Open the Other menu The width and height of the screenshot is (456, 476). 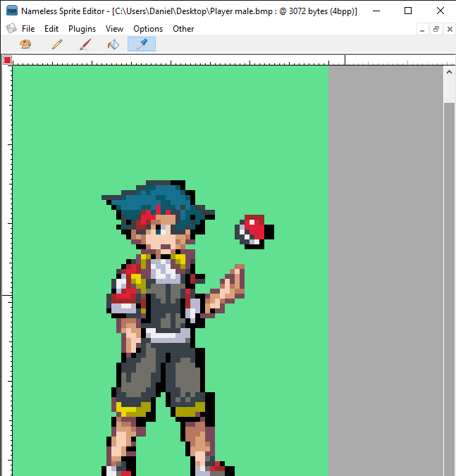pyautogui.click(x=183, y=29)
